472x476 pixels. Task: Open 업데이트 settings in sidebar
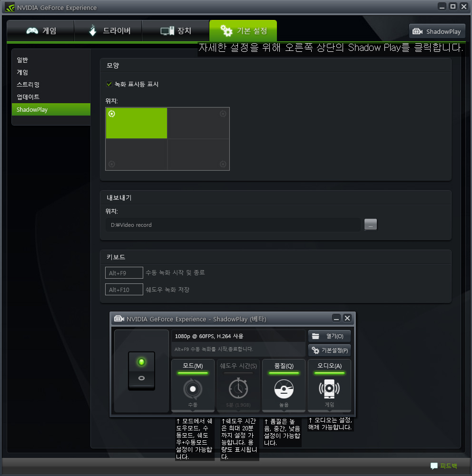[51, 97]
